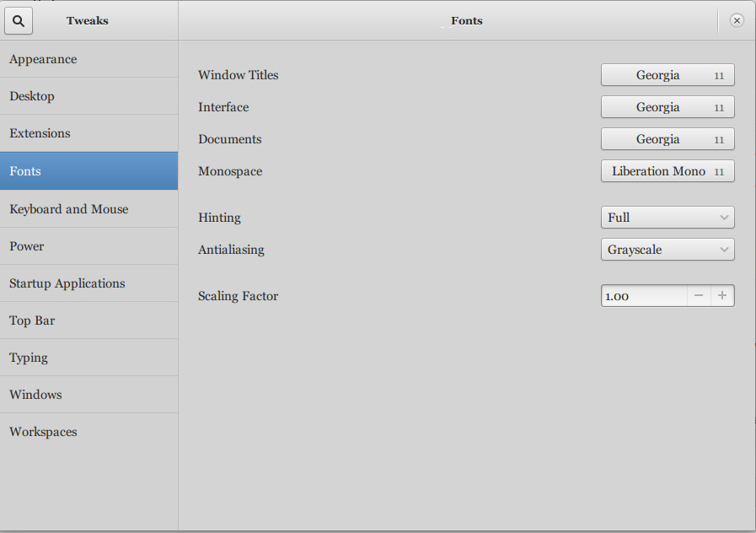756x533 pixels.
Task: Click the minus stepper for Scaling Factor
Action: pos(699,295)
